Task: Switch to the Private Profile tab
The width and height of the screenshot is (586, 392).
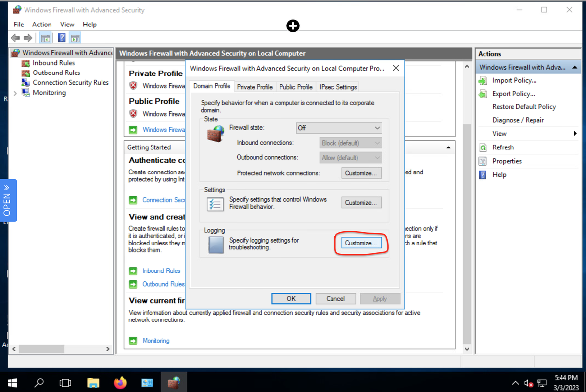Action: coord(255,87)
